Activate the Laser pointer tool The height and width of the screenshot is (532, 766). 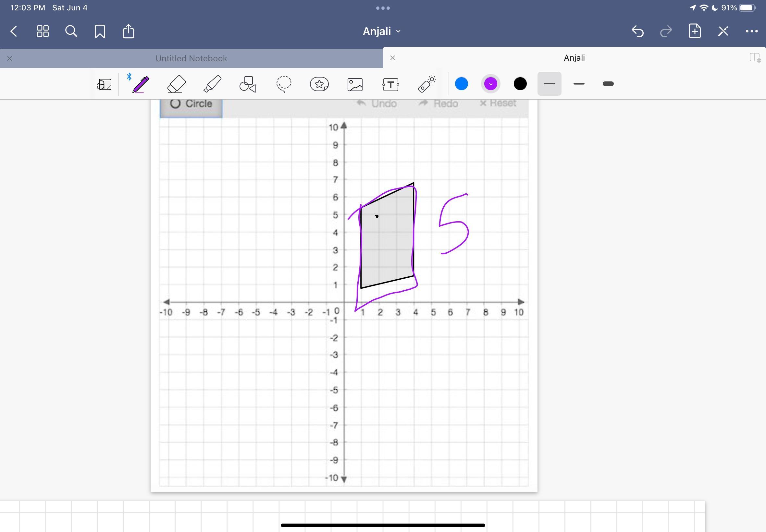[x=426, y=84]
